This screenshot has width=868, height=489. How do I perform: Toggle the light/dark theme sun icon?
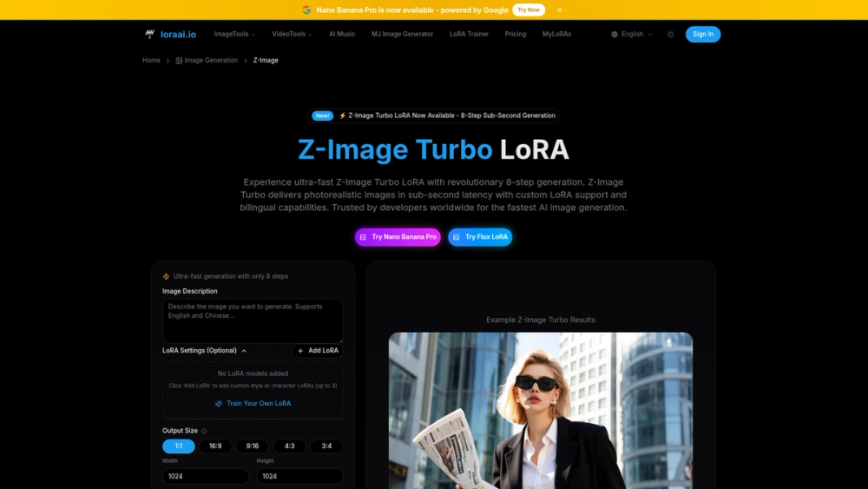point(670,35)
